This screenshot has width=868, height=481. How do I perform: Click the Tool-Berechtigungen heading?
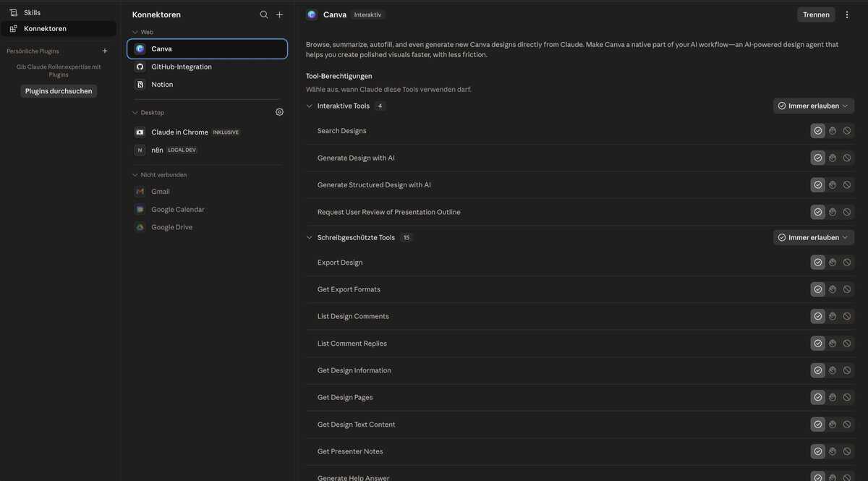(x=339, y=76)
